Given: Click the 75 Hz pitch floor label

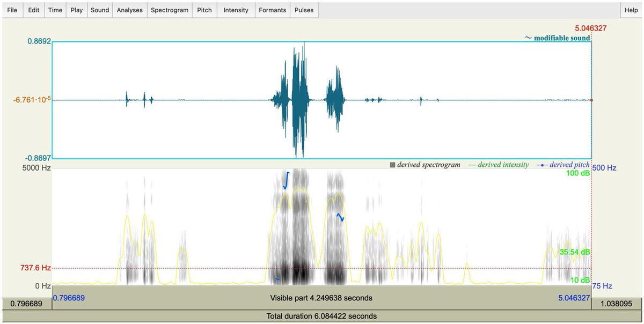Looking at the screenshot, I should tap(602, 286).
